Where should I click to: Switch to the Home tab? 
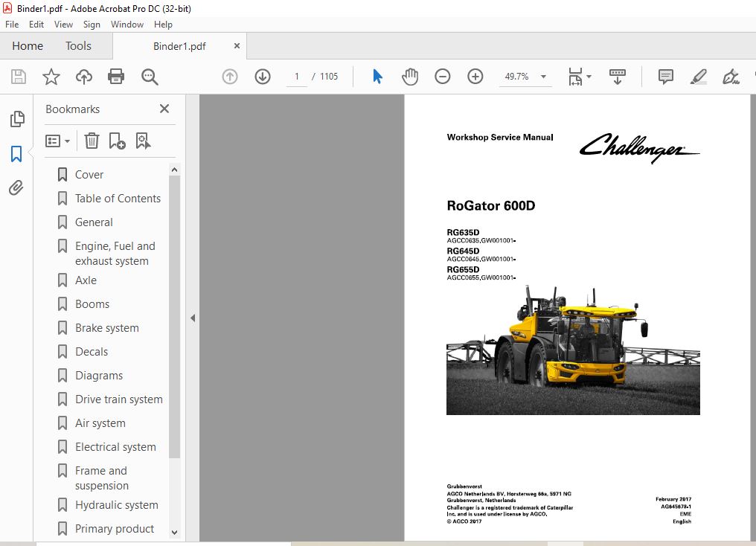(x=28, y=46)
